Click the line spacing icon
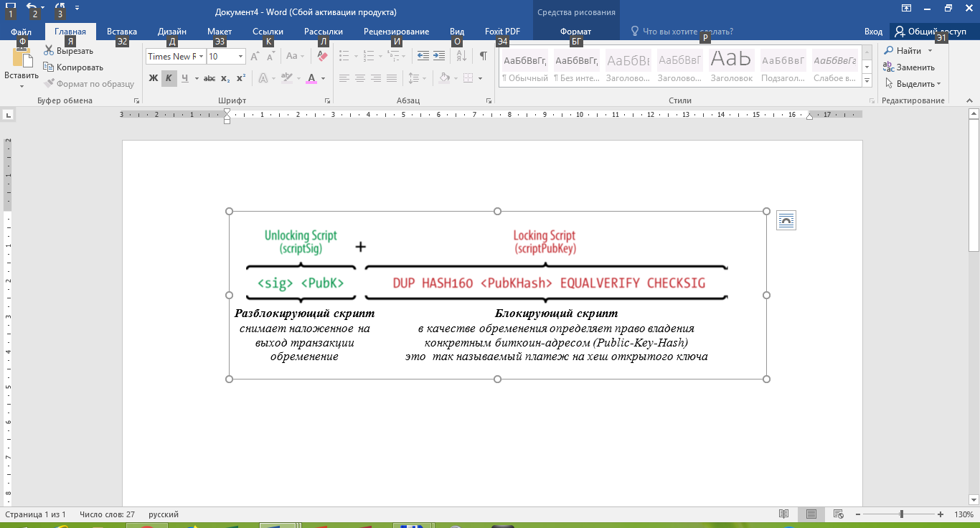 [x=414, y=78]
